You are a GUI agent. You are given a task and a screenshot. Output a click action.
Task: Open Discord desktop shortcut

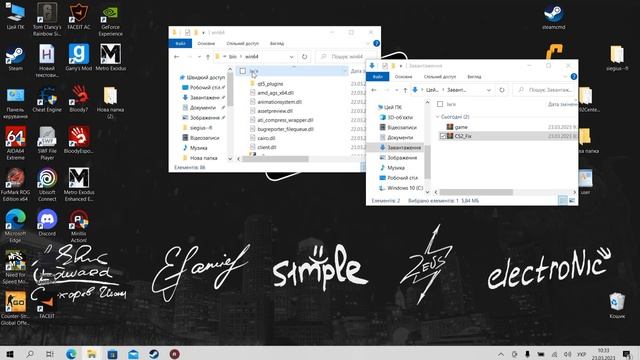tap(47, 223)
